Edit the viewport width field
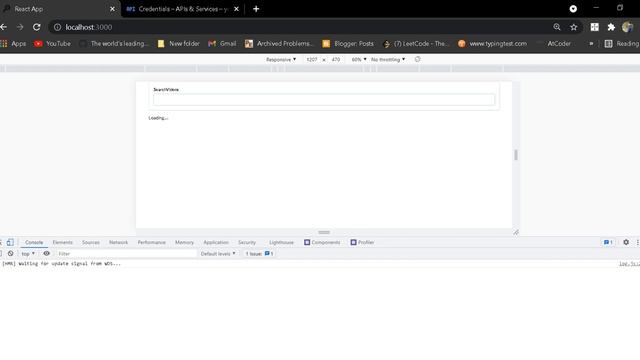 coord(311,59)
